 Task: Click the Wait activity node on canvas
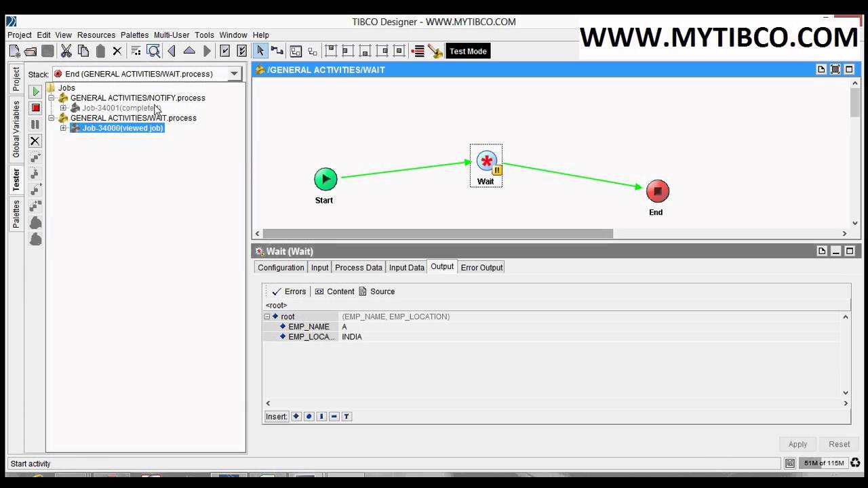pyautogui.click(x=486, y=166)
